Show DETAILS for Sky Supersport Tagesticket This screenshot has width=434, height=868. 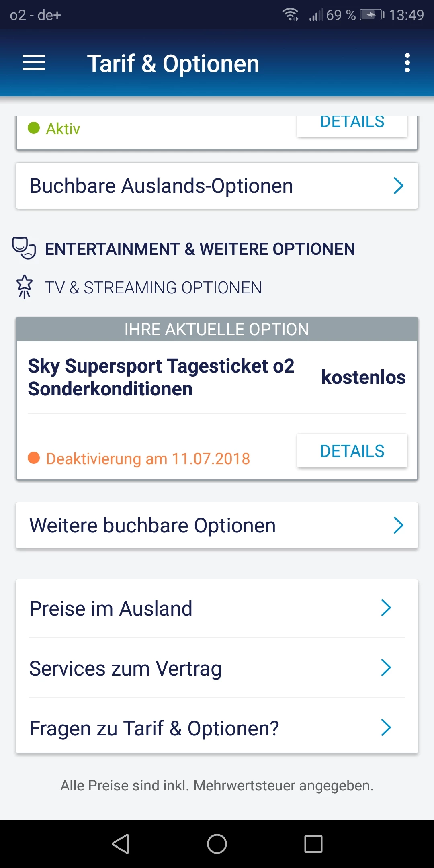(x=352, y=451)
